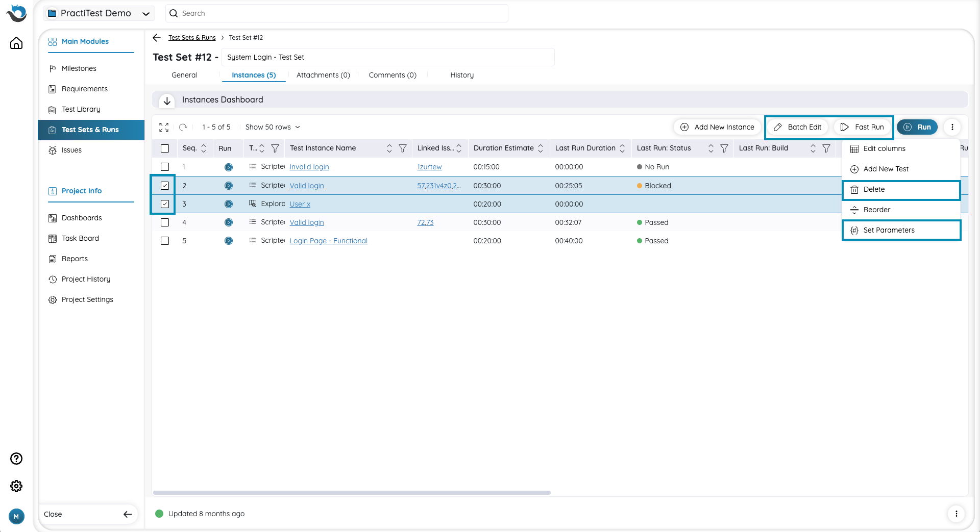
Task: Check the checkbox for instance row 4
Action: pos(165,222)
